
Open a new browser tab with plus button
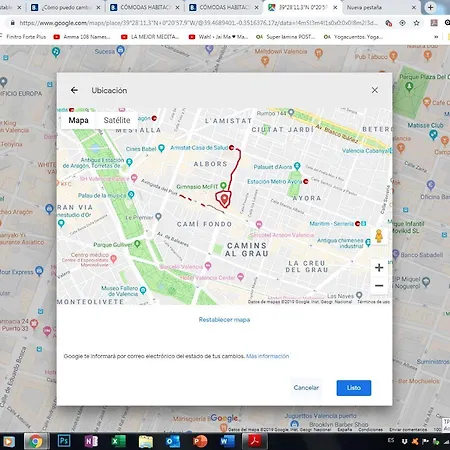[430, 7]
